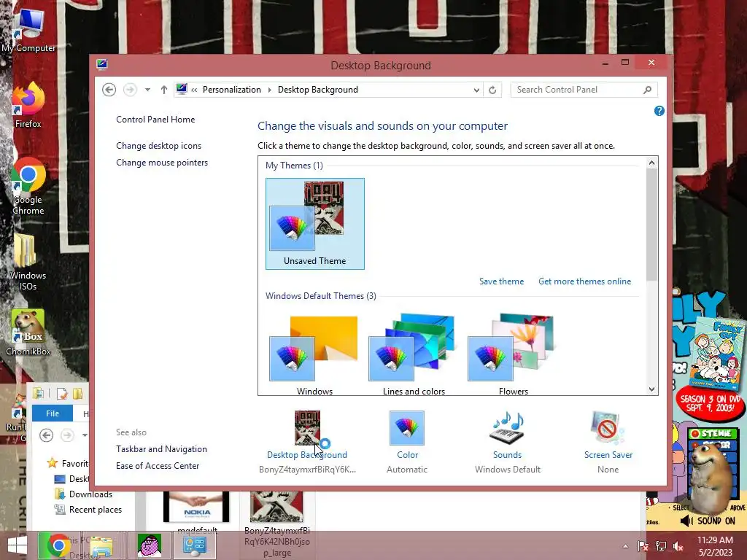
Task: Click the search magnifier icon
Action: pos(647,90)
